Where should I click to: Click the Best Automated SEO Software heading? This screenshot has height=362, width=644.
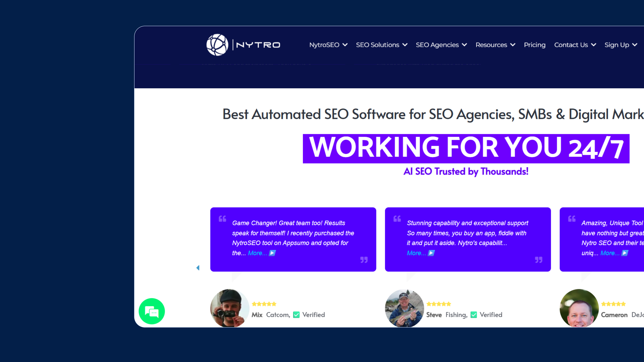point(433,114)
